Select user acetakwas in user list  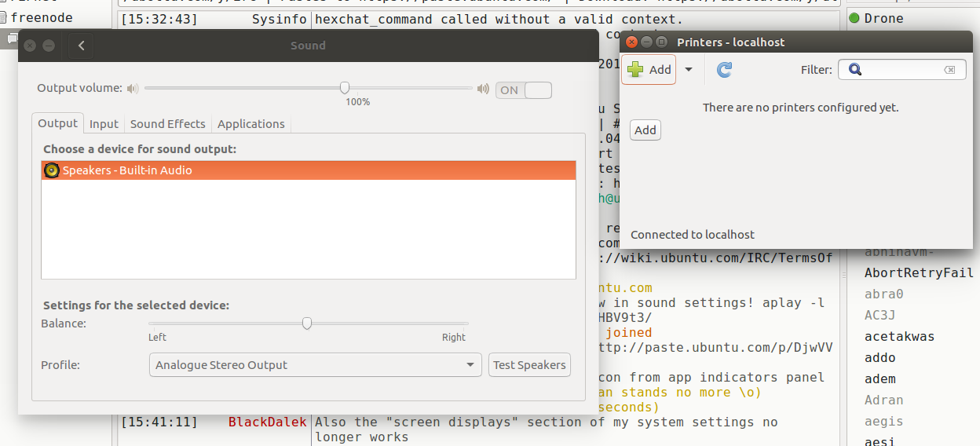click(899, 337)
